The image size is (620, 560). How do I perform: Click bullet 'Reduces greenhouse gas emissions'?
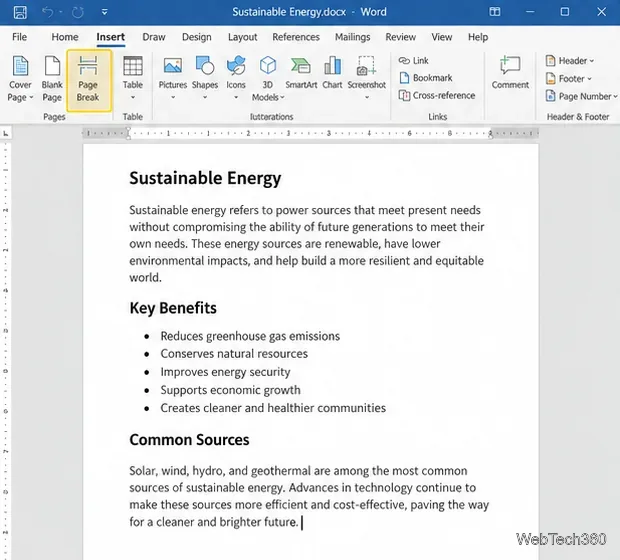point(250,336)
